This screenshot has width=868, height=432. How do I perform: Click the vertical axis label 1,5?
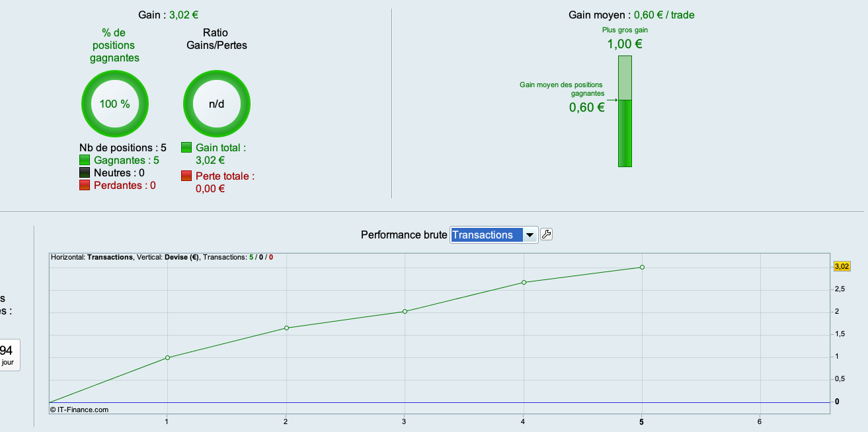pos(840,334)
